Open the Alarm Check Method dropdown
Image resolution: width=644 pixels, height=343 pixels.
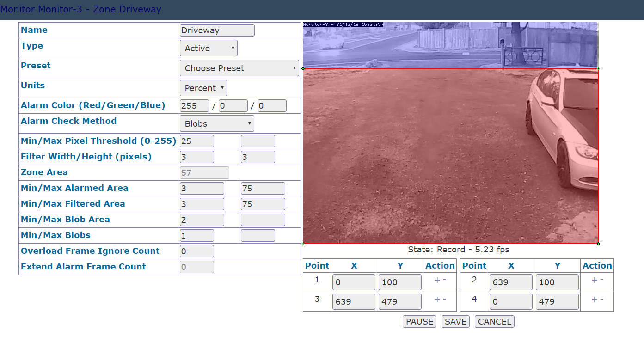(x=216, y=123)
